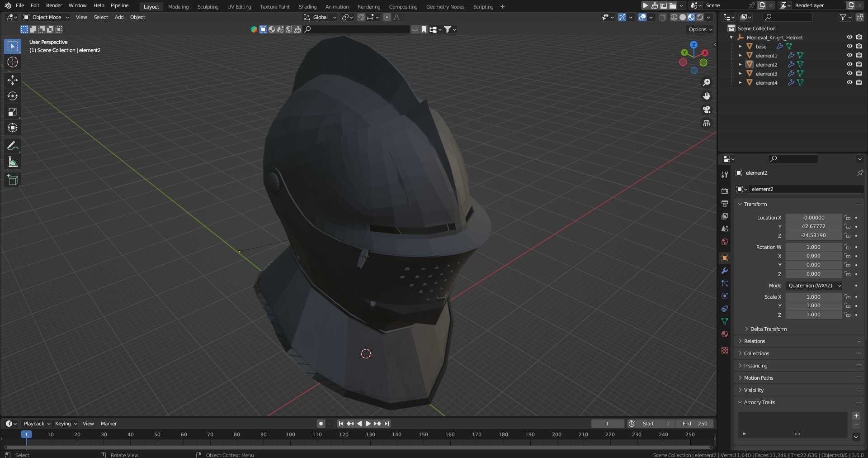Play animation forward
This screenshot has width=868, height=458.
(368, 424)
